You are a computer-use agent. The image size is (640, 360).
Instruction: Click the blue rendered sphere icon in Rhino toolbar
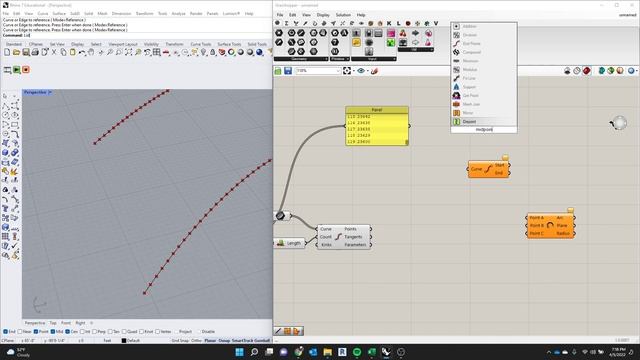point(260,52)
